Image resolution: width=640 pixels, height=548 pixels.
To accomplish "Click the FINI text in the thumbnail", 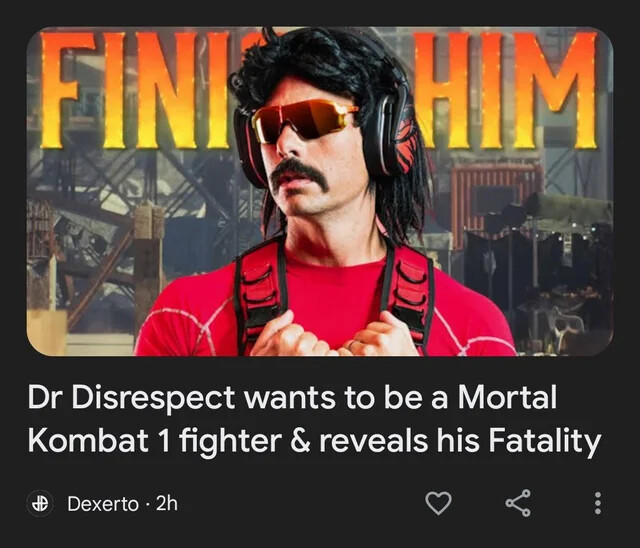I will tap(137, 90).
